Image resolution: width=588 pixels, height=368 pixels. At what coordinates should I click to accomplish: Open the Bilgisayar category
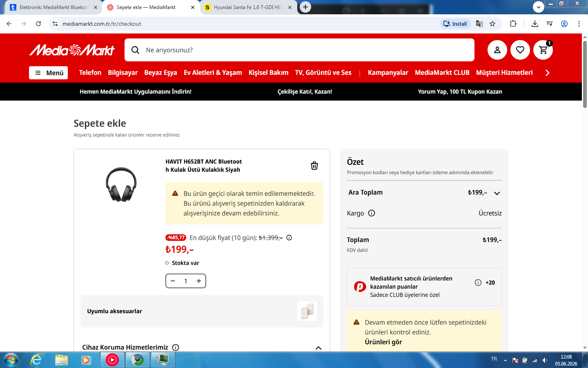tap(123, 72)
